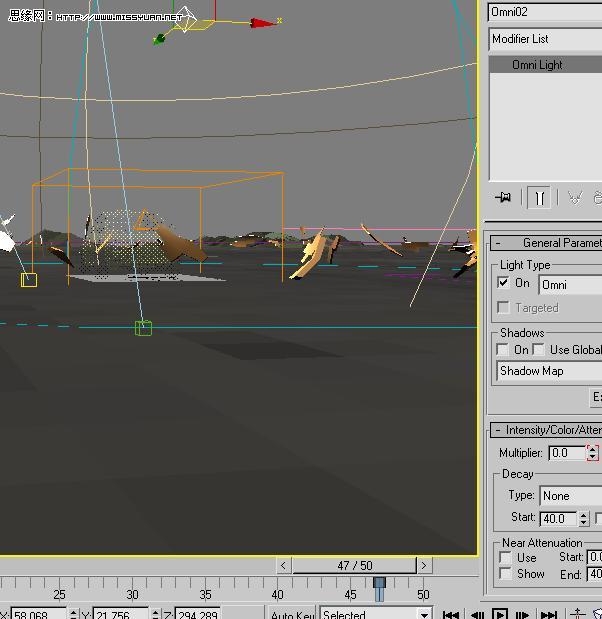This screenshot has width=602, height=619.
Task: Click the Z coordinate field 294.289
Action: coord(197,613)
